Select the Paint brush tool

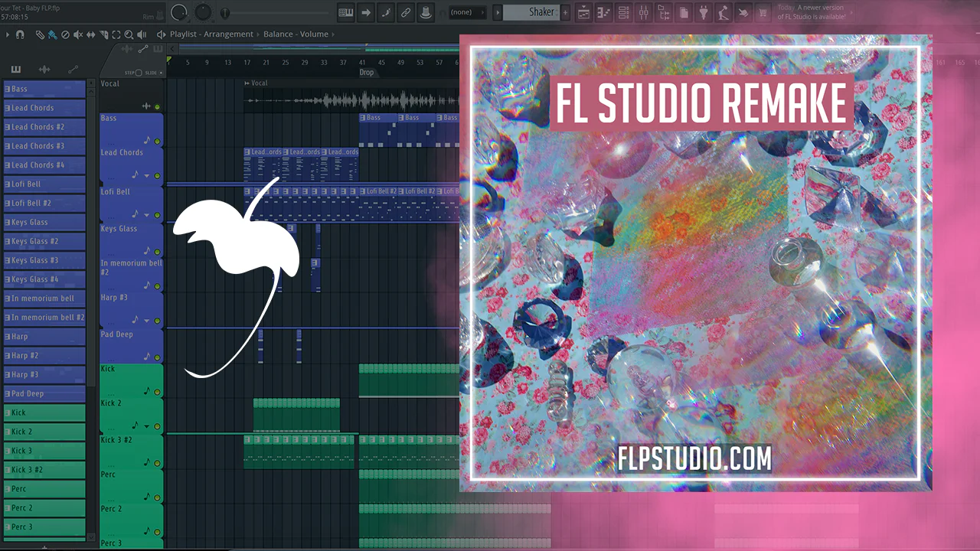(52, 34)
